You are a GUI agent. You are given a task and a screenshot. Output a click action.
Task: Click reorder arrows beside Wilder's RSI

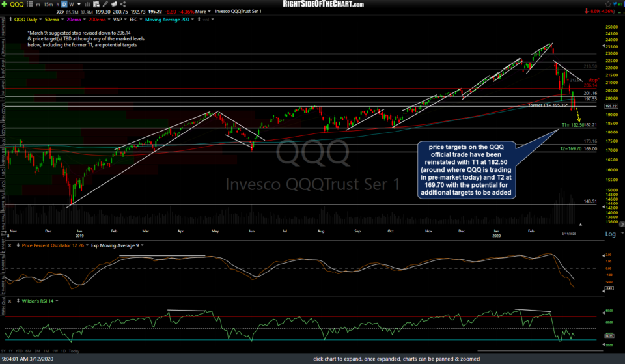click(18, 301)
